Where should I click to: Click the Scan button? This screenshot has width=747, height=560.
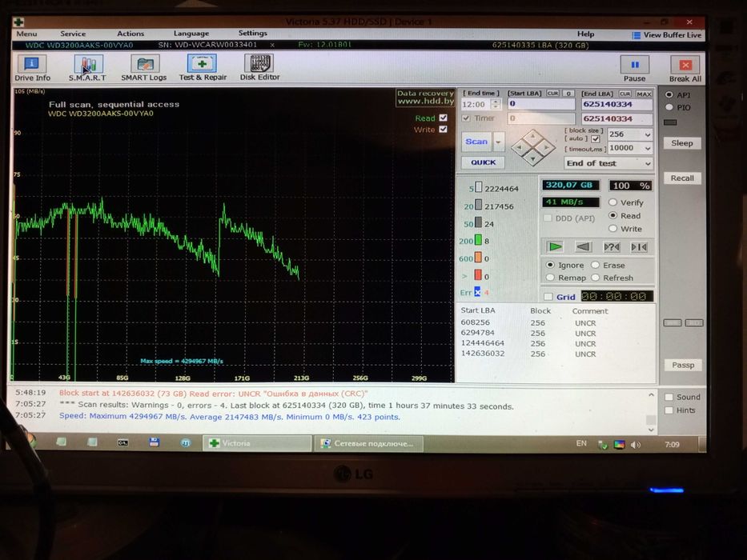click(476, 142)
